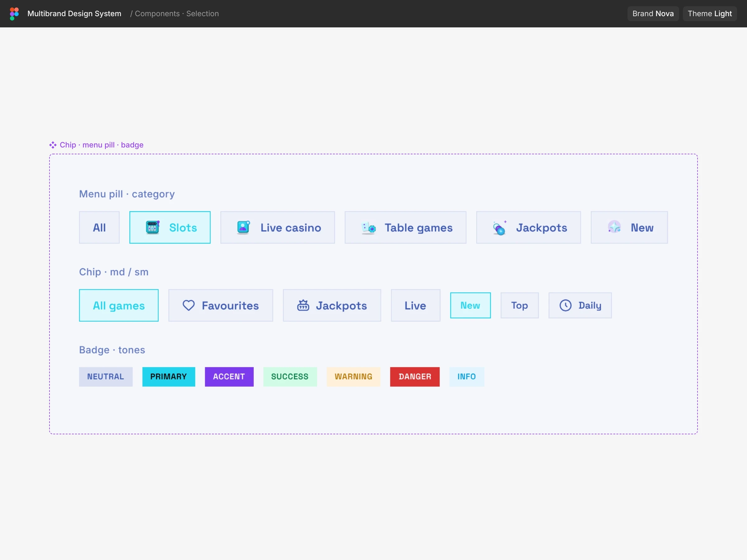747x560 pixels.
Task: Select the Live casino menu pill label
Action: [x=291, y=228]
